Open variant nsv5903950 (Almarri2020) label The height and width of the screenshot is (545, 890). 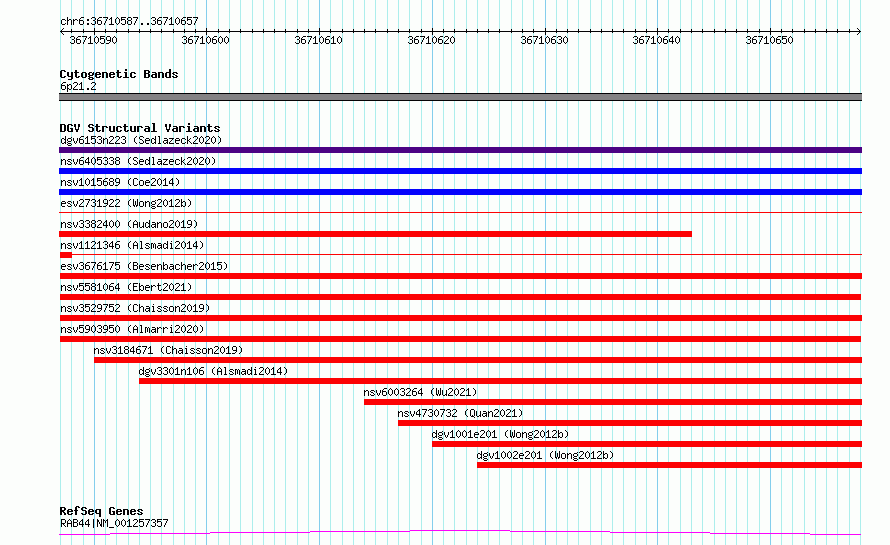coord(132,329)
